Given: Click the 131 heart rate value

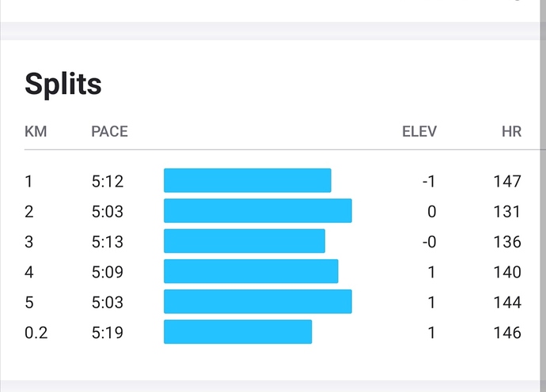Looking at the screenshot, I should click(x=506, y=212).
